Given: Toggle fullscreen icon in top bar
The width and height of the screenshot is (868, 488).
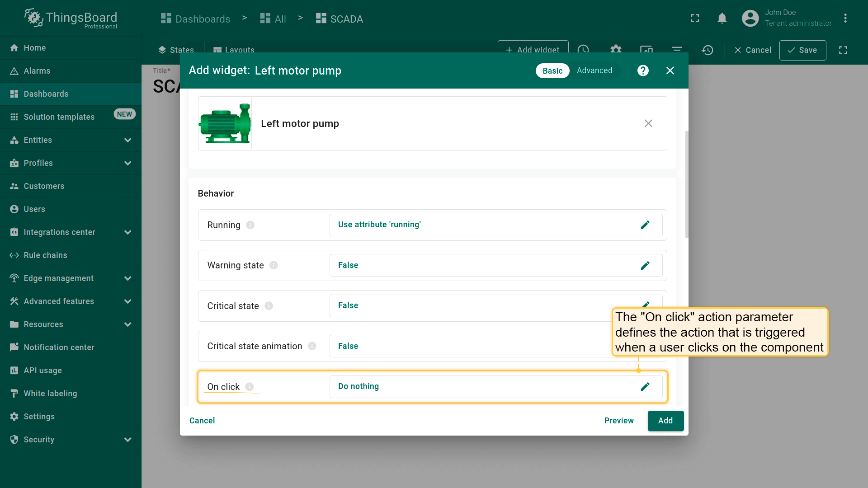Looking at the screenshot, I should click(x=695, y=19).
